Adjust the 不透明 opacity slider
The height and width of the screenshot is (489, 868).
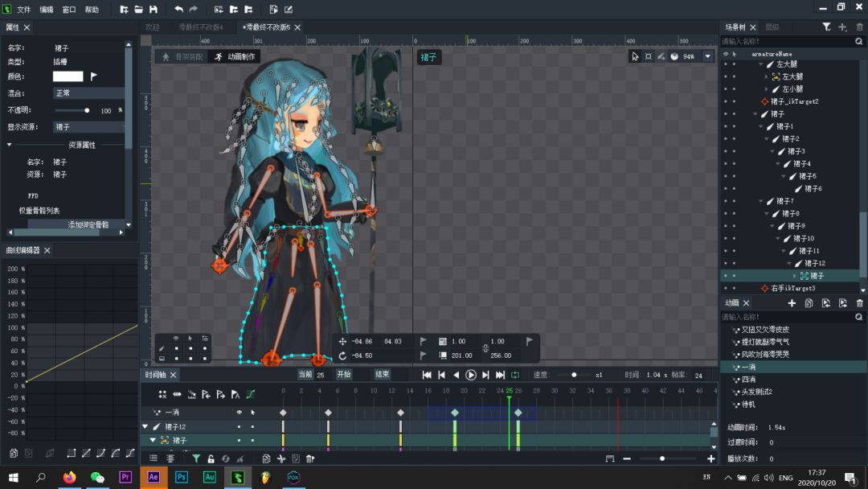tap(87, 110)
